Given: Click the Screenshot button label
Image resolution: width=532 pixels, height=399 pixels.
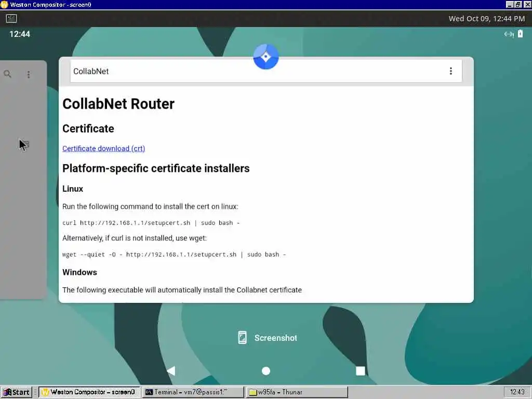Looking at the screenshot, I should tap(276, 338).
